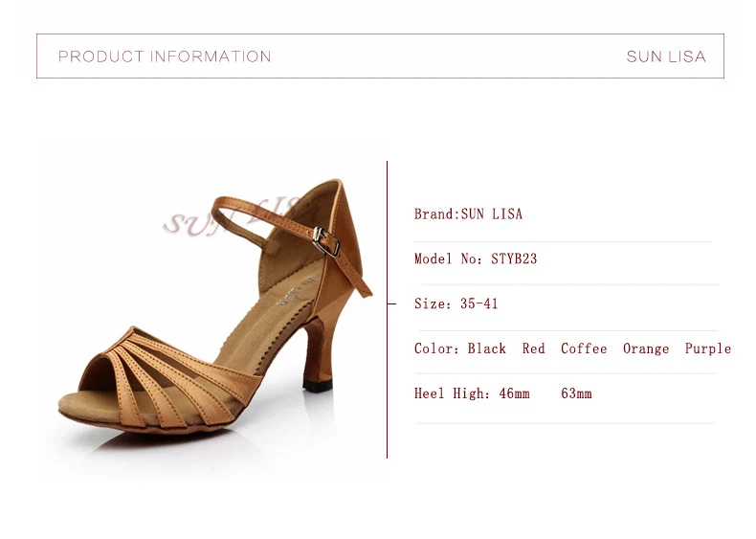Select the 'Size: 35-41' line
The image size is (756, 539).
(x=456, y=303)
